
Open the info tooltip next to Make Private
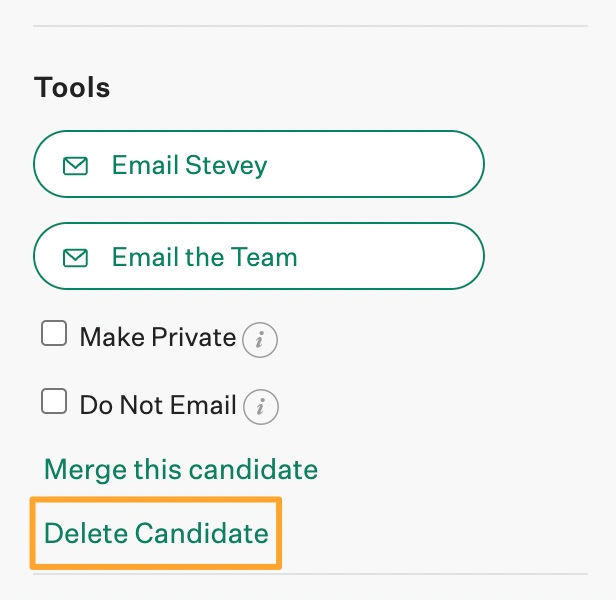coord(260,340)
